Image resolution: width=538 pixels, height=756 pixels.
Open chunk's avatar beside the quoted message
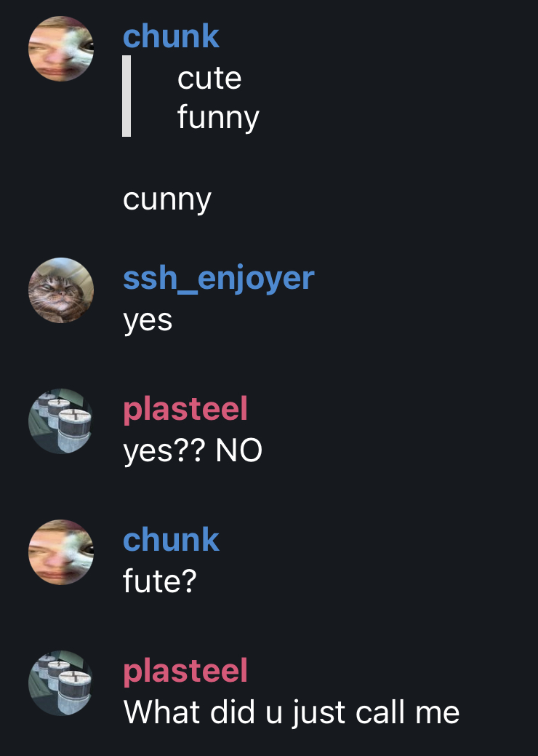61,49
